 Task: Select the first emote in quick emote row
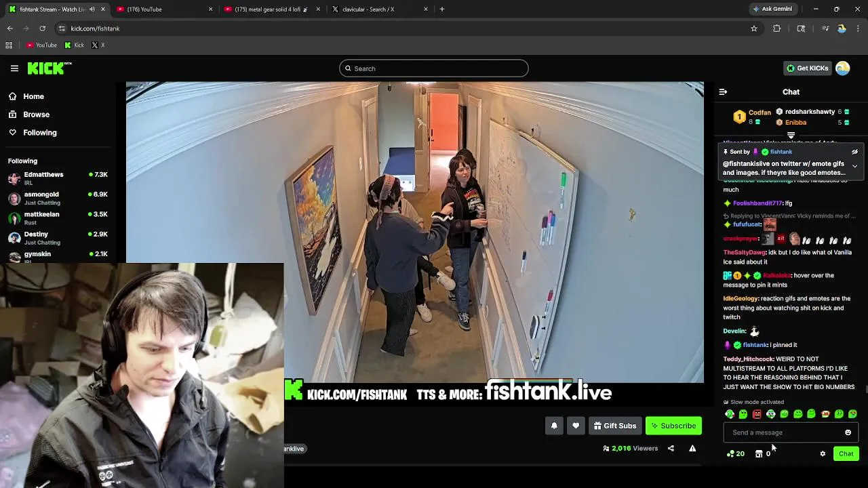point(730,414)
